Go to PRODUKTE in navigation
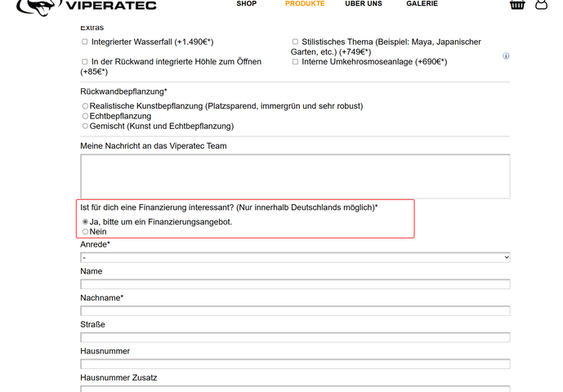Viewport: 563px width, 392px height. point(305,4)
